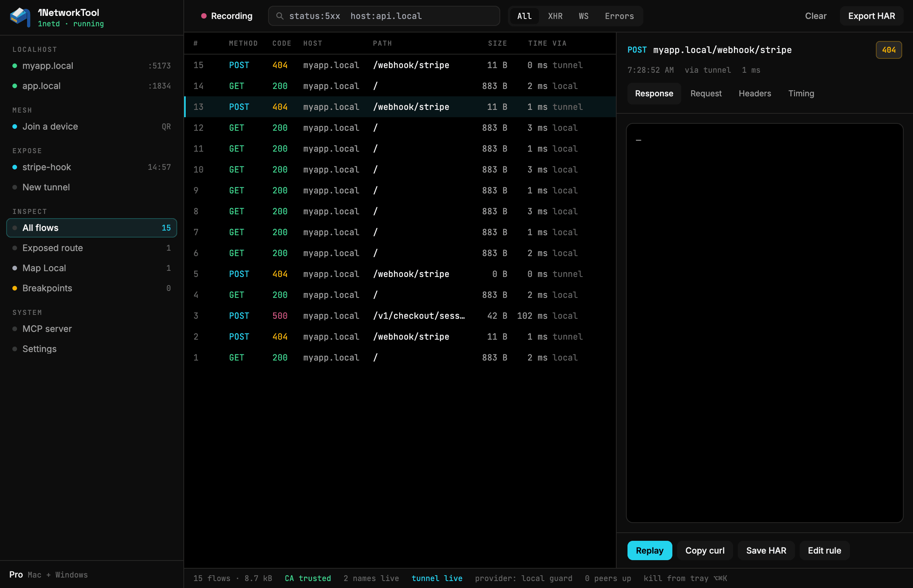Click 1netd running status text
Image resolution: width=913 pixels, height=588 pixels.
pos(71,24)
